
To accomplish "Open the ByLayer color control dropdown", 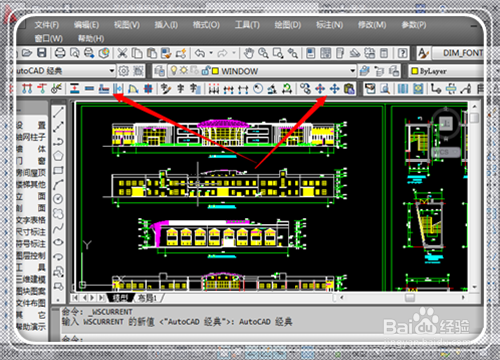I will [447, 71].
